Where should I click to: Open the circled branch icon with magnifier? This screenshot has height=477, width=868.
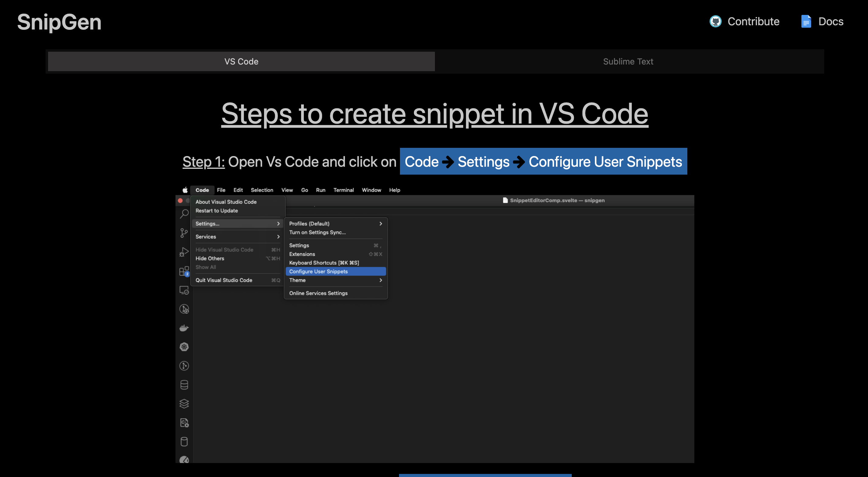pyautogui.click(x=184, y=309)
